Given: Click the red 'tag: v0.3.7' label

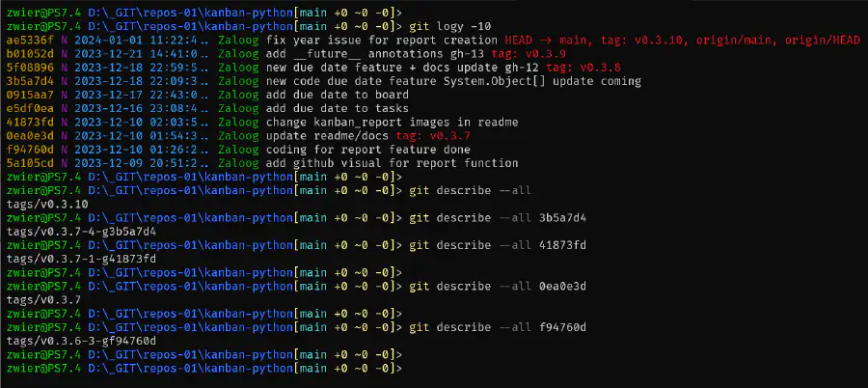Looking at the screenshot, I should (433, 136).
